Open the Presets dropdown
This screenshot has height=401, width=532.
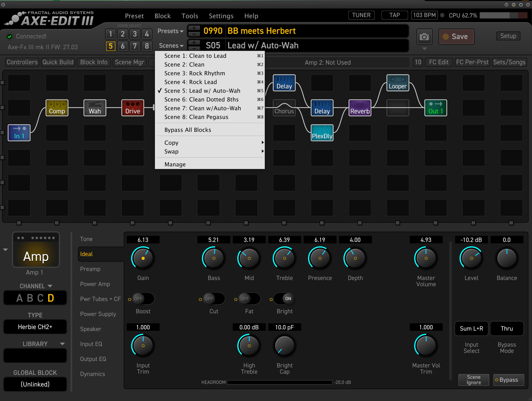(x=170, y=31)
